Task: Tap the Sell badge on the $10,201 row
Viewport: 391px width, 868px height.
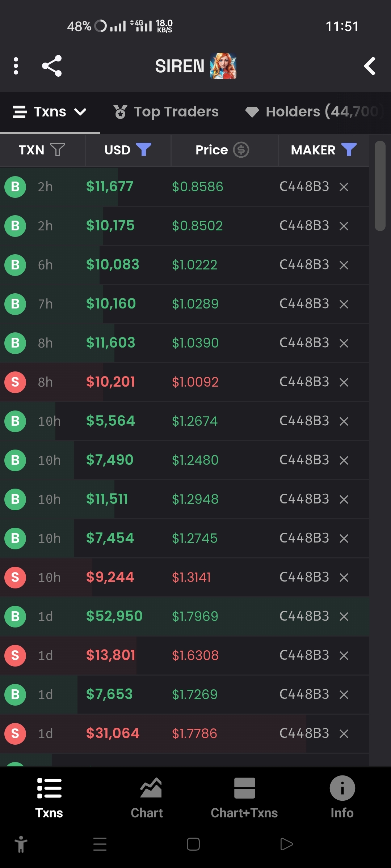Action: click(x=15, y=382)
